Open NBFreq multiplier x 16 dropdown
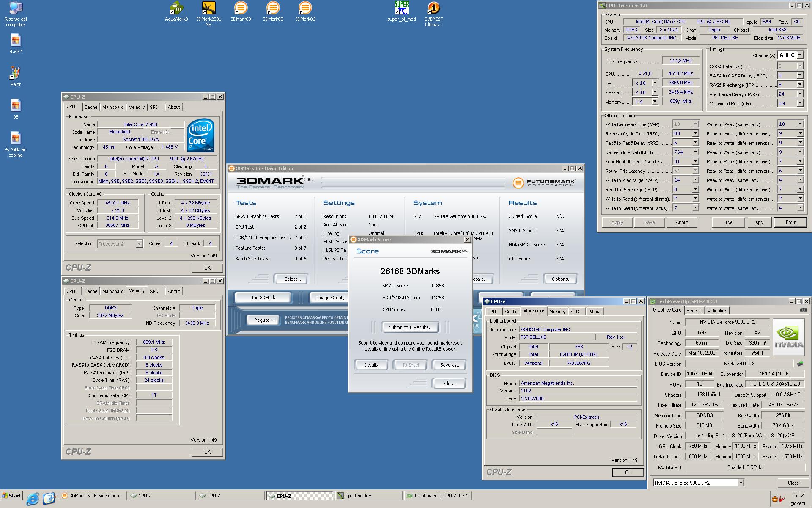Image resolution: width=812 pixels, height=508 pixels. [655, 92]
